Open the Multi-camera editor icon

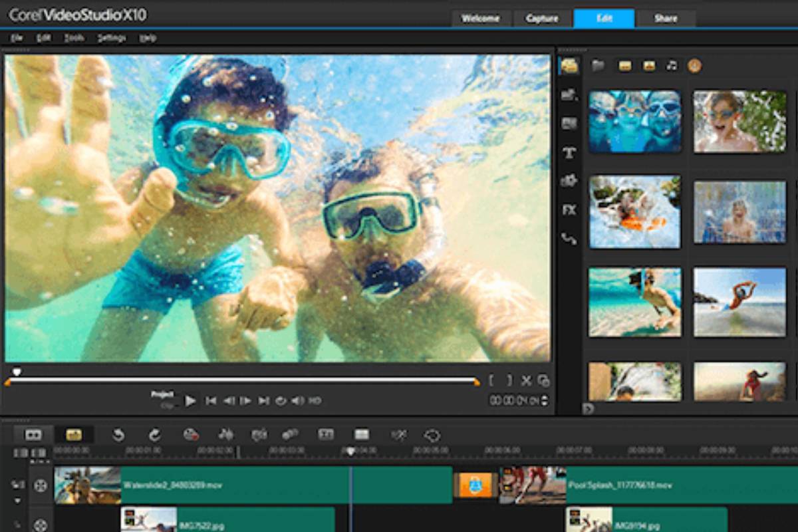pos(362,435)
